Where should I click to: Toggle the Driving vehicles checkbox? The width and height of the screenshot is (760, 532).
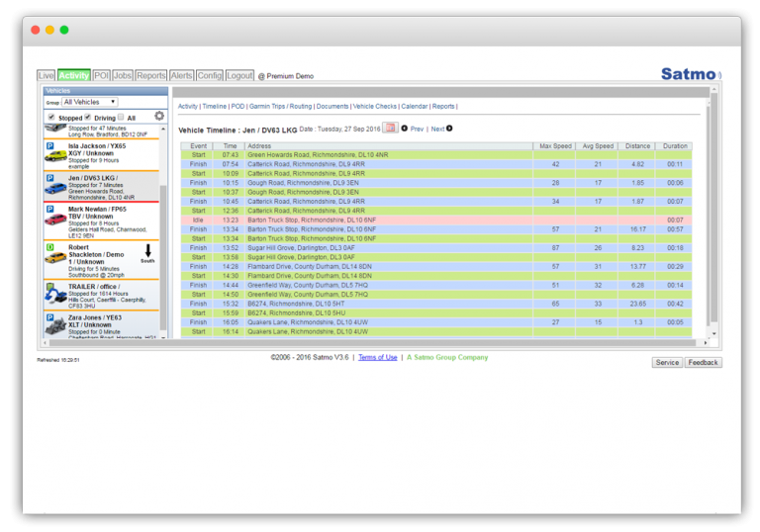coord(88,117)
